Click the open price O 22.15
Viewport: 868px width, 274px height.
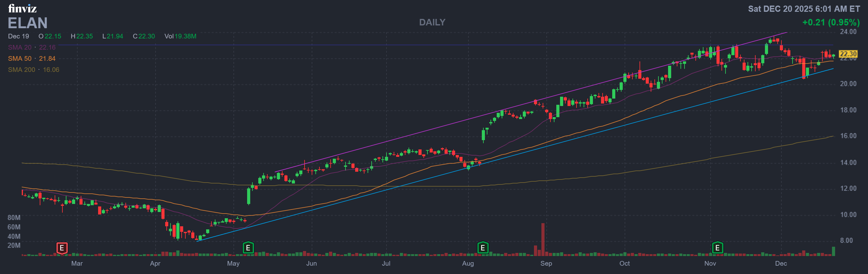tap(50, 36)
